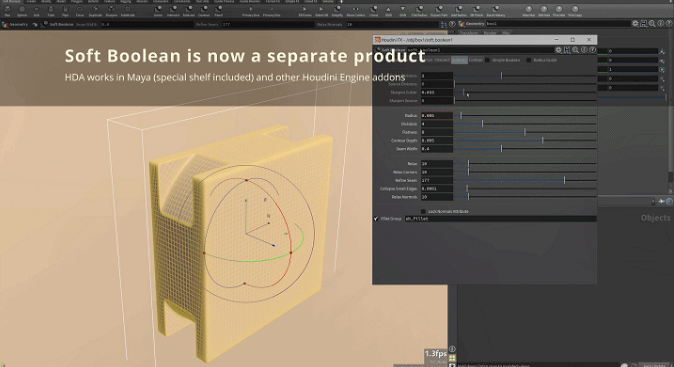
Task: Enable the Simple Boolean checkbox
Action: 487,60
